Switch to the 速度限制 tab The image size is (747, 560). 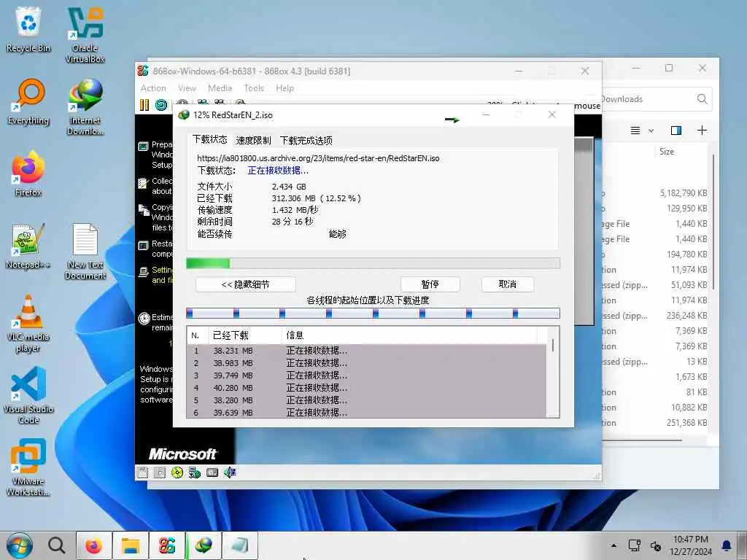253,141
